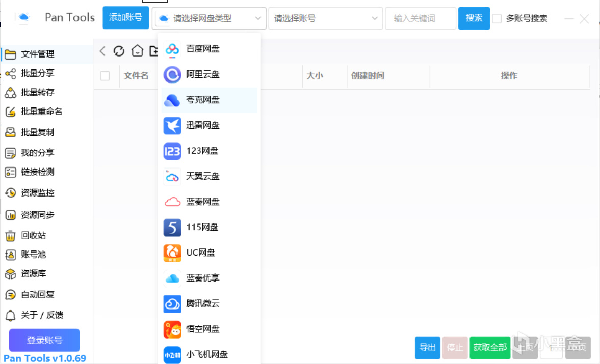Click the Xunlei bird icon
The width and height of the screenshot is (600, 364).
[172, 126]
